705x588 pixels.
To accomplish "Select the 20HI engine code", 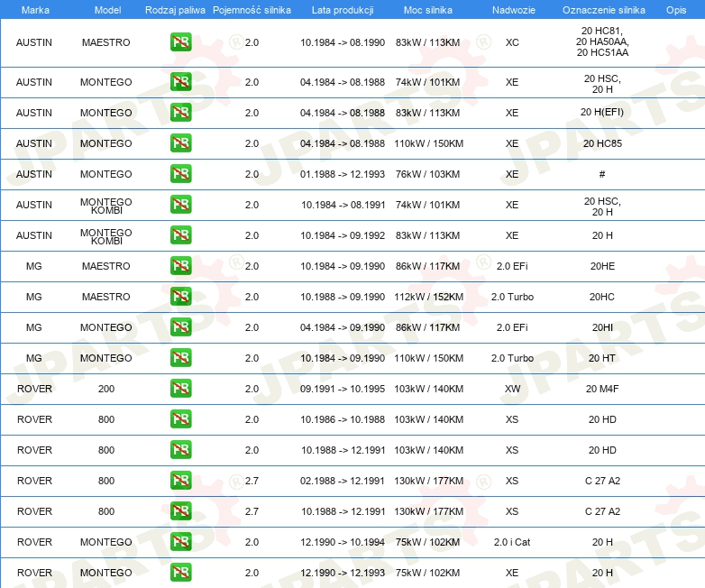I will click(602, 327).
